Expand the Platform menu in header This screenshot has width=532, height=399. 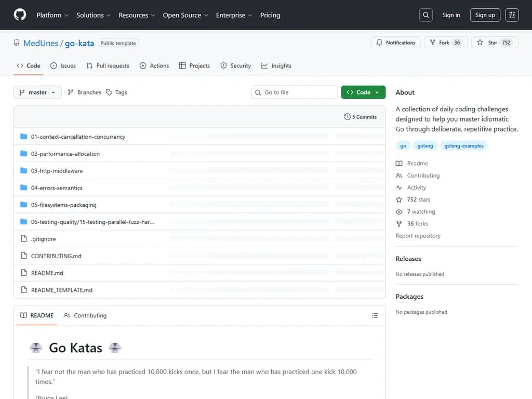click(x=52, y=15)
